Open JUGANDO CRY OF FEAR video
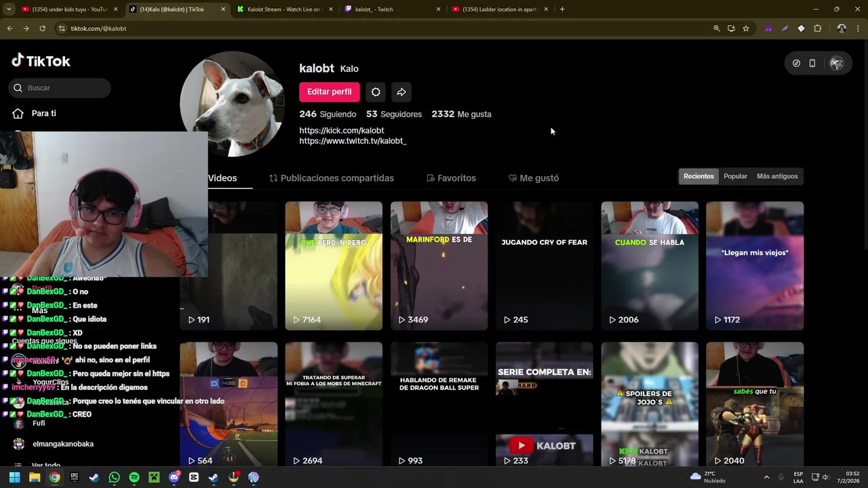The width and height of the screenshot is (868, 488). [x=544, y=266]
